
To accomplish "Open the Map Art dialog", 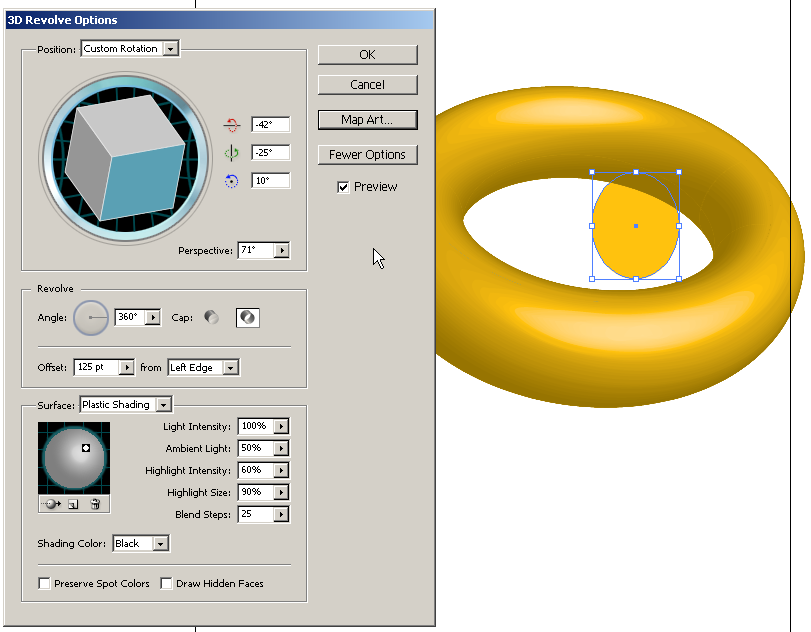I will [x=368, y=119].
